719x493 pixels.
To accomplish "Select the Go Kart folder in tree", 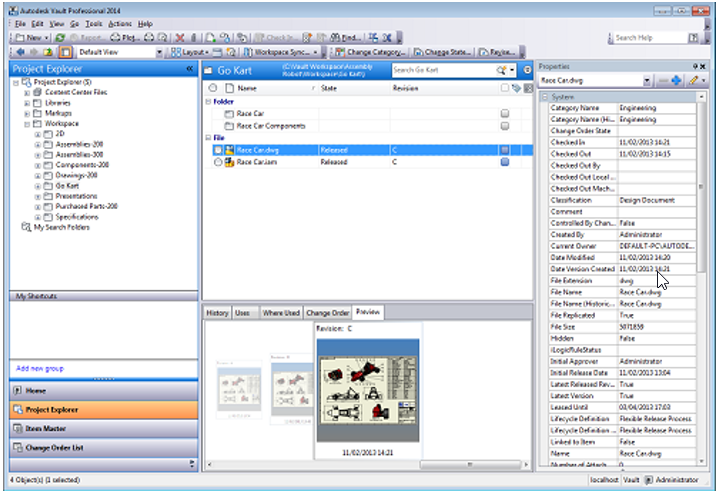I will pyautogui.click(x=67, y=186).
